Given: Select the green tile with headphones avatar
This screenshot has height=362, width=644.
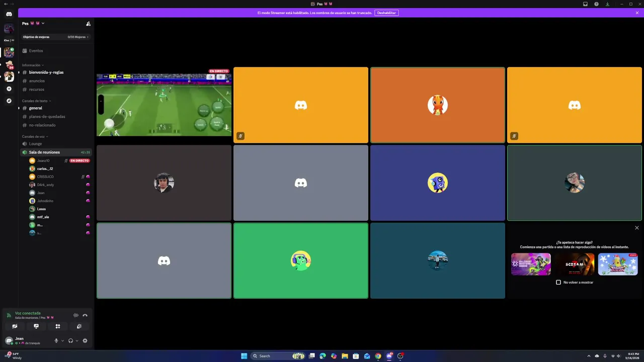Looking at the screenshot, I should point(301,261).
